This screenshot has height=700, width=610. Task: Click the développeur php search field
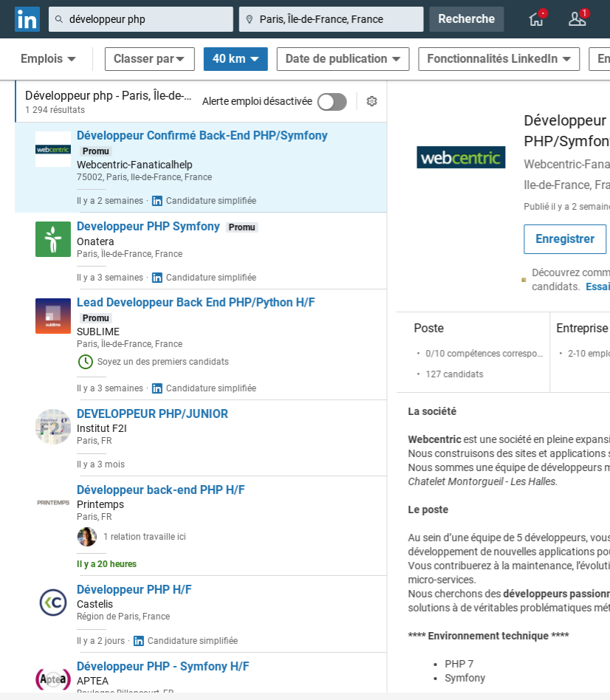(x=140, y=19)
